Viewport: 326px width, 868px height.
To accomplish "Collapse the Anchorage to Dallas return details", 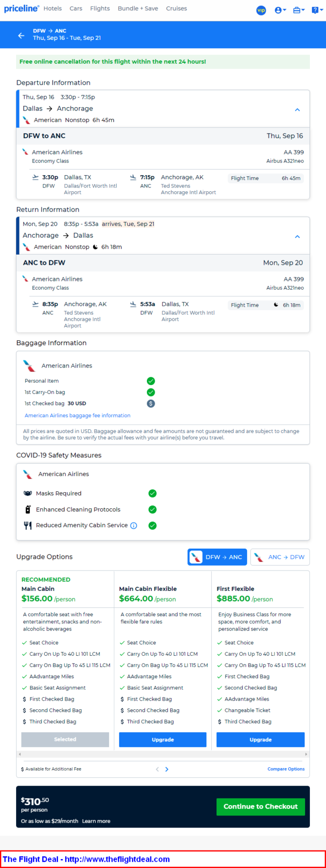I will coord(298,237).
